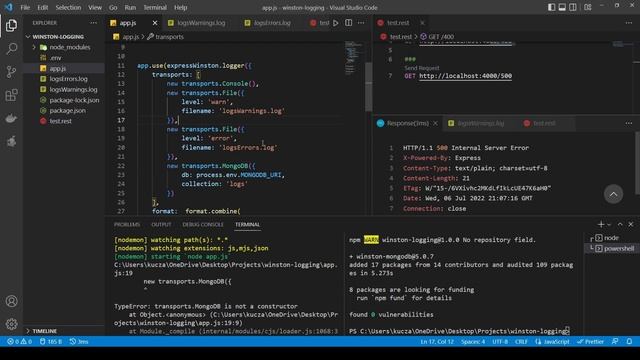Open the Terminal menu
Screen dimensions: 640x360
pos(155,7)
